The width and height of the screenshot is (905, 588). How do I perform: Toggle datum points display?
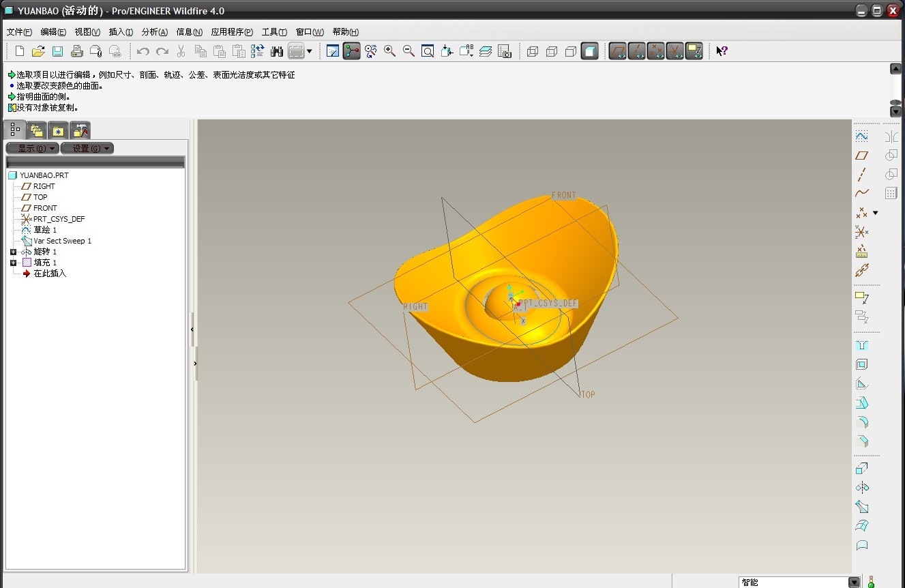(656, 51)
